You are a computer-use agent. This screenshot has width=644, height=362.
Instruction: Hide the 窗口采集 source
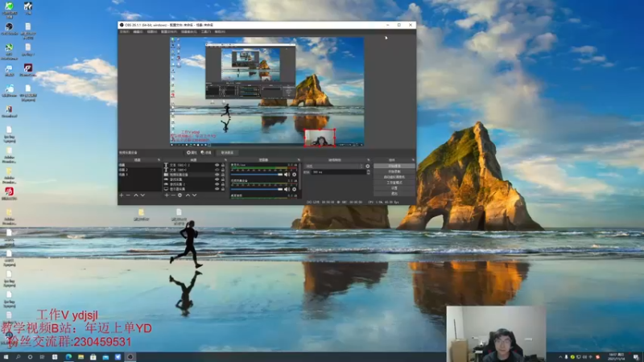(217, 179)
